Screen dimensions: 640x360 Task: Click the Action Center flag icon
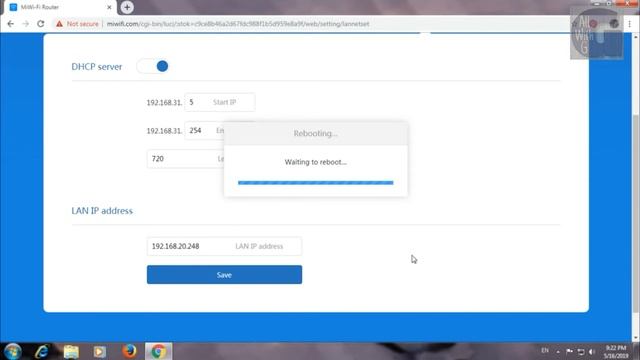click(569, 351)
